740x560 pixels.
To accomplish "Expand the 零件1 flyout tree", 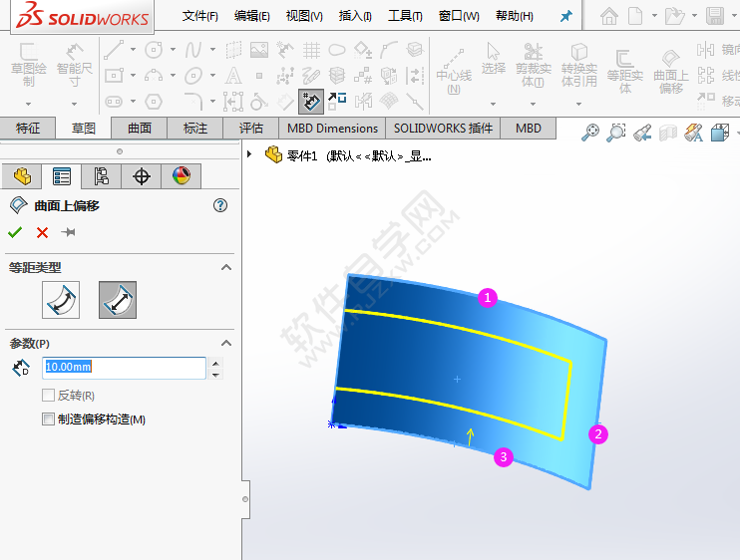I will [x=249, y=154].
